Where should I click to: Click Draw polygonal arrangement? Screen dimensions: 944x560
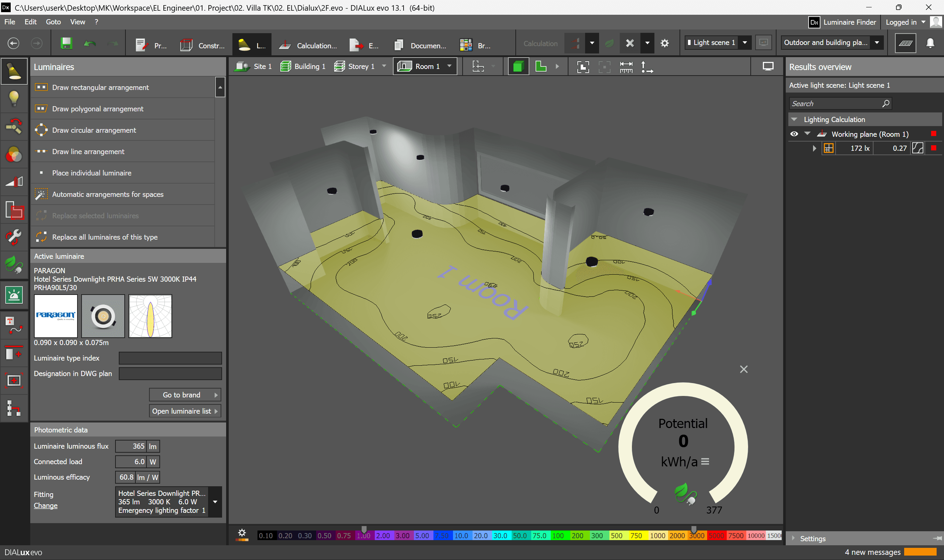(x=123, y=109)
